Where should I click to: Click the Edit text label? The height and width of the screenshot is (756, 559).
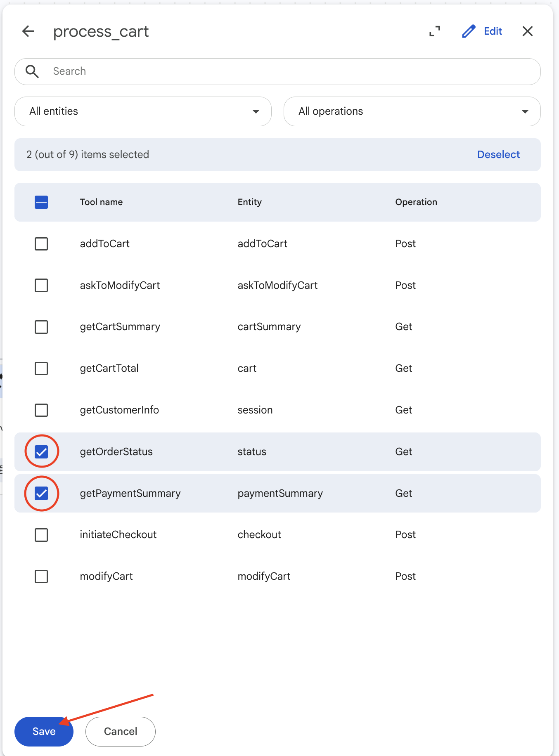tap(493, 31)
